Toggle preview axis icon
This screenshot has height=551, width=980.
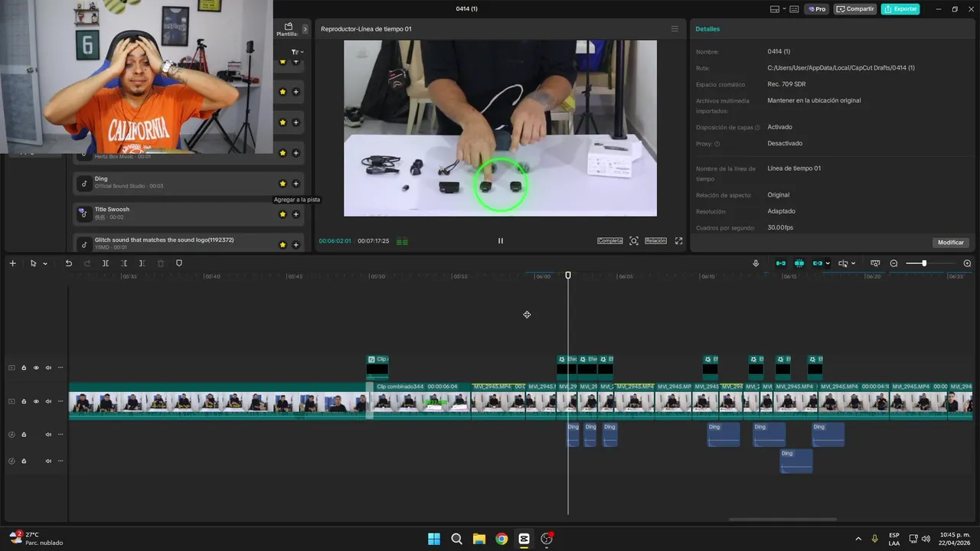[843, 263]
